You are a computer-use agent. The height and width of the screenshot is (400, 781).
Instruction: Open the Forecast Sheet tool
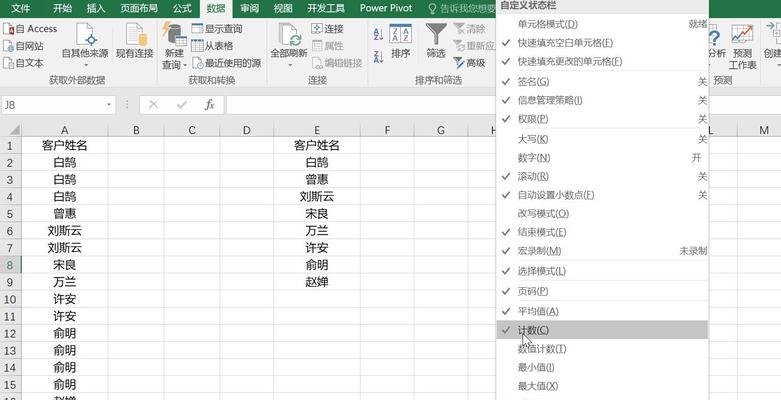point(742,47)
